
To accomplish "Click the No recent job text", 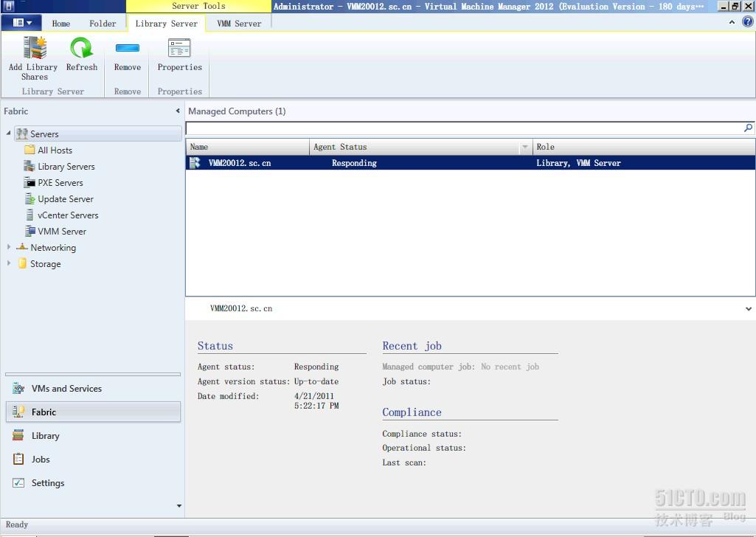I will pos(510,367).
